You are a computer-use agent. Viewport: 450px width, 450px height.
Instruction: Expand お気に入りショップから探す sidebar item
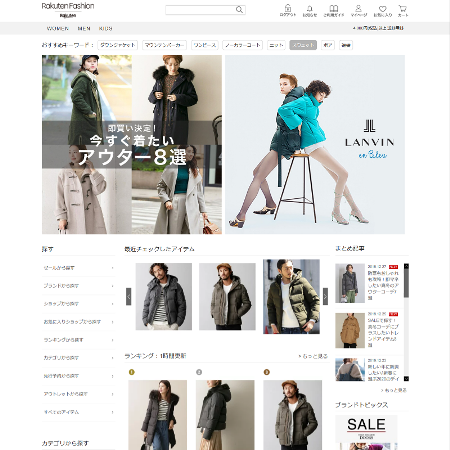pyautogui.click(x=79, y=322)
